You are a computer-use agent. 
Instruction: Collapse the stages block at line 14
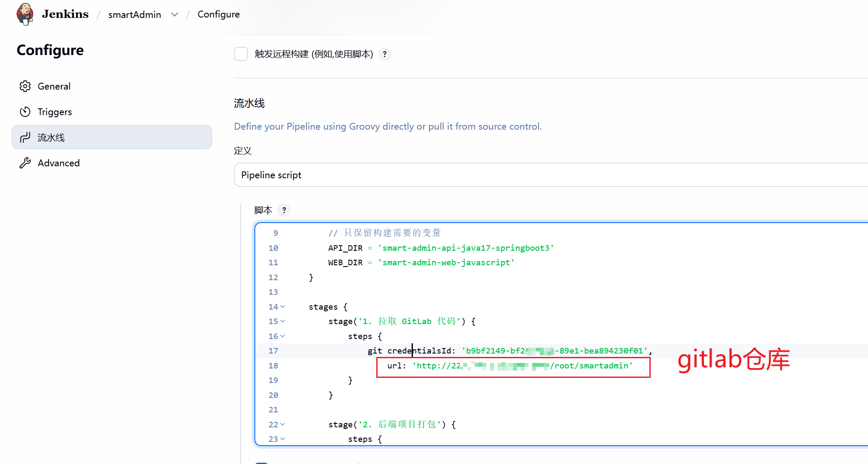(x=283, y=307)
